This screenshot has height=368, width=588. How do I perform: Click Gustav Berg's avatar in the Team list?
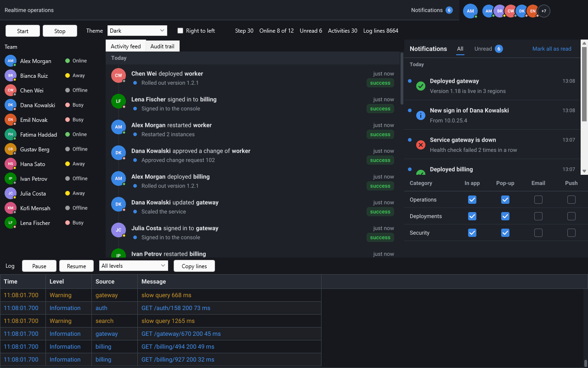(11, 149)
